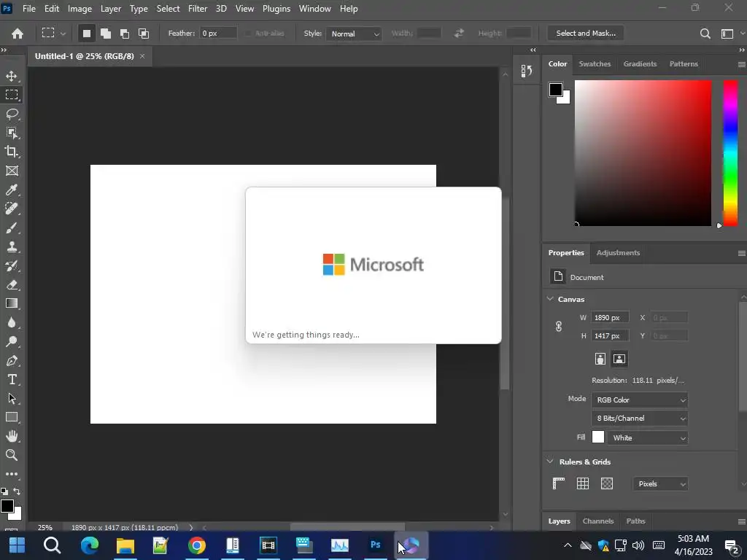Set canvas to landscape orientation
747x560 pixels.
click(x=619, y=359)
